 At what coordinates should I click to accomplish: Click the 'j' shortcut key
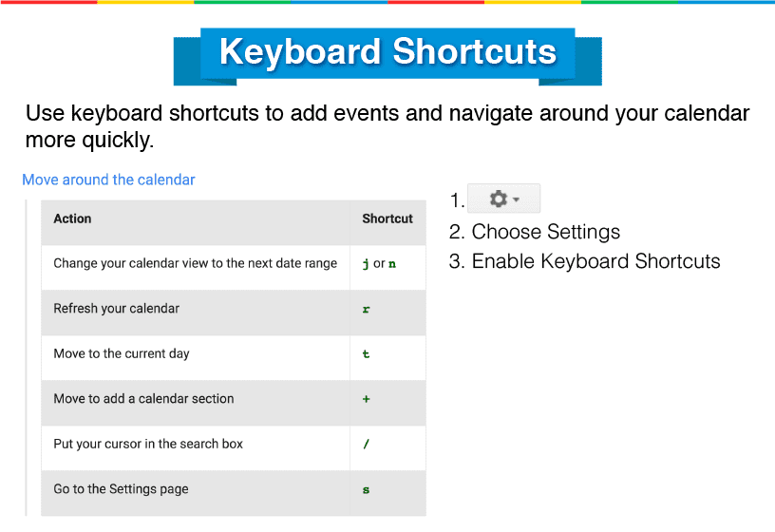click(367, 263)
